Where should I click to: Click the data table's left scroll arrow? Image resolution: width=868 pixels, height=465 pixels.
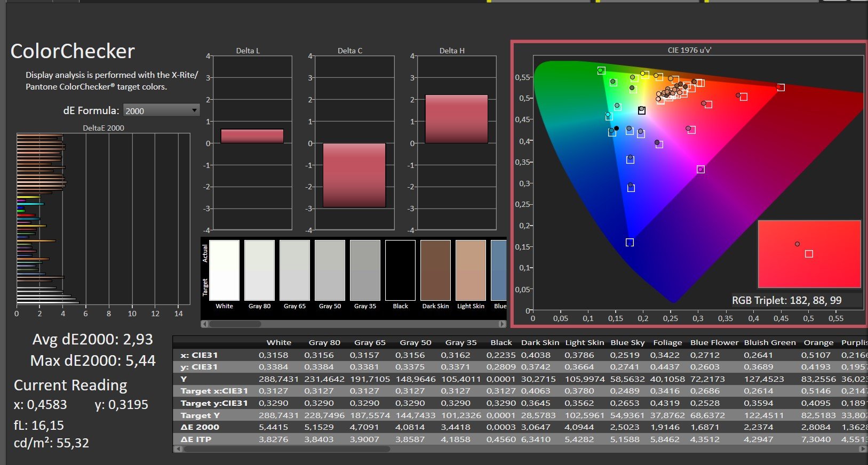pos(178,449)
